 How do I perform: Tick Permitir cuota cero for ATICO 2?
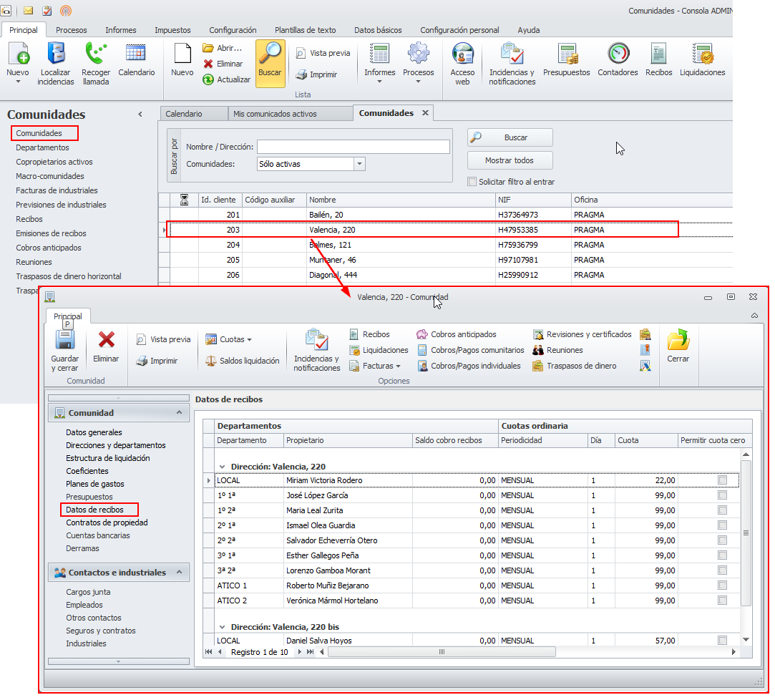tap(722, 601)
